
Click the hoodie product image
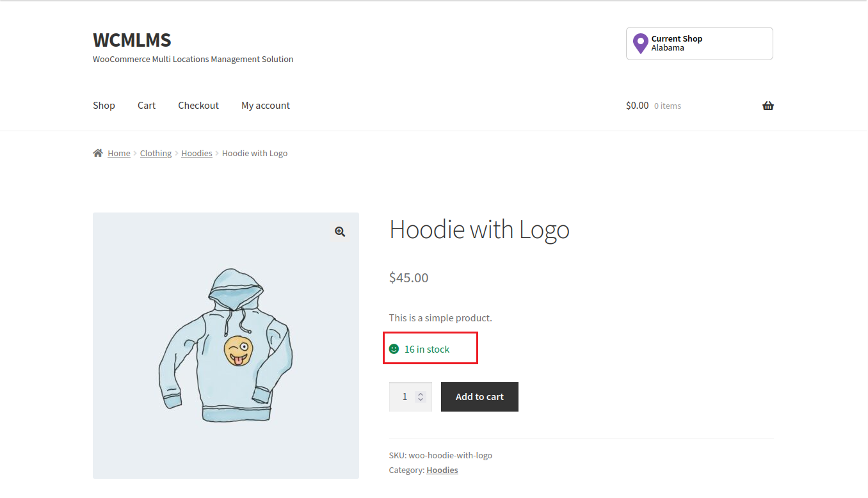coord(225,346)
